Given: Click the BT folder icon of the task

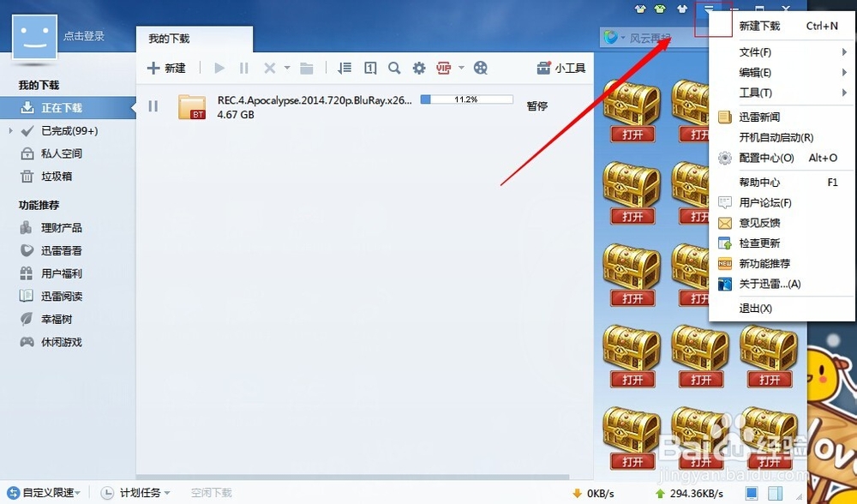Looking at the screenshot, I should [192, 106].
